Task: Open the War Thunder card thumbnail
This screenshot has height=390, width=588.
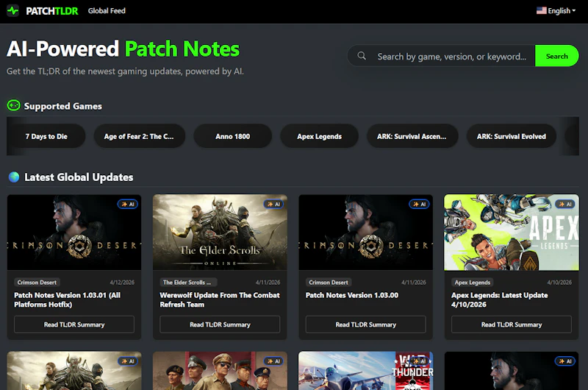Action: pyautogui.click(x=365, y=370)
